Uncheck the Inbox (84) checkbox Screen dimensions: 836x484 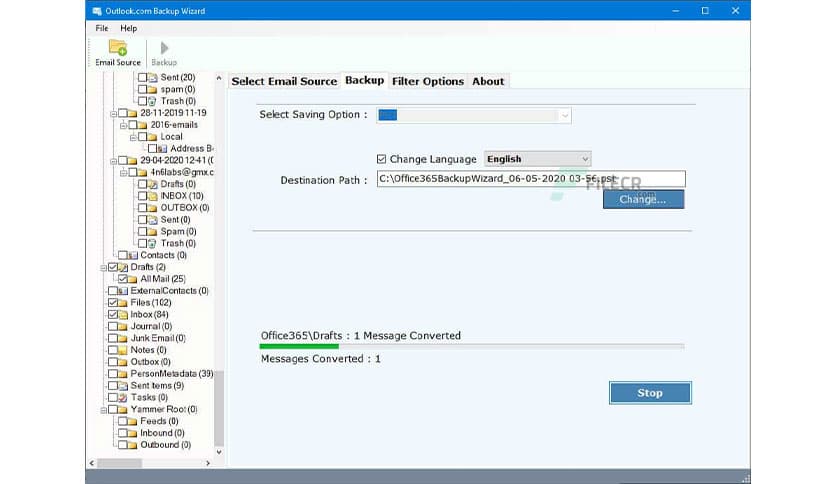(x=112, y=314)
